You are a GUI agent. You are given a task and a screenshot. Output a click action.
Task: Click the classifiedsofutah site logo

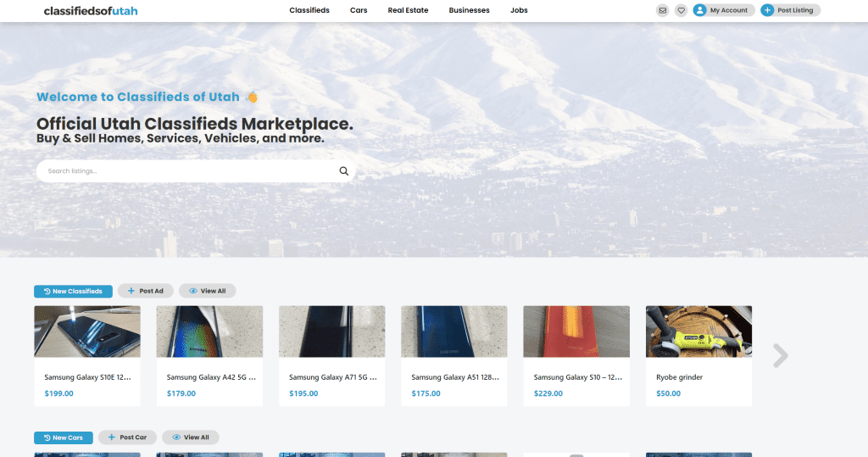click(x=91, y=11)
